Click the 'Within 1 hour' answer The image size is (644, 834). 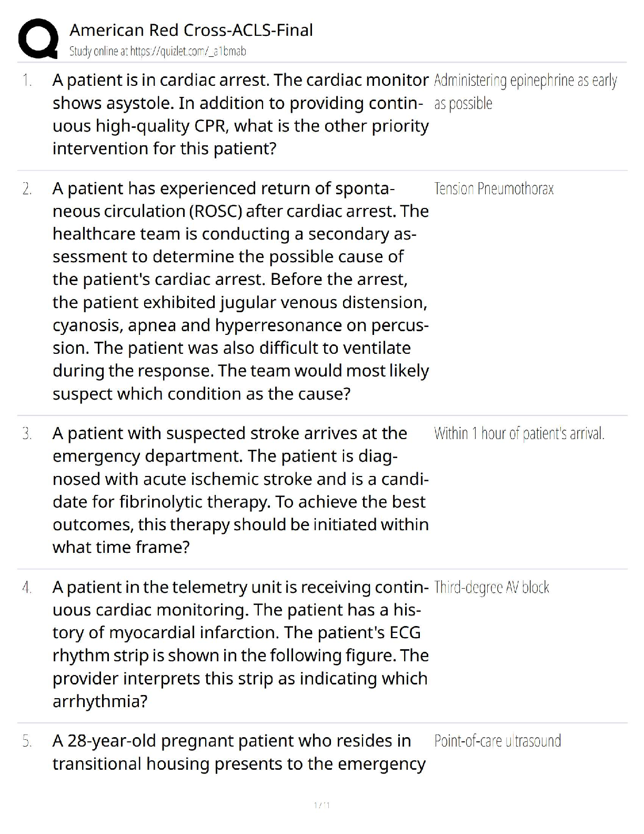pyautogui.click(x=519, y=434)
